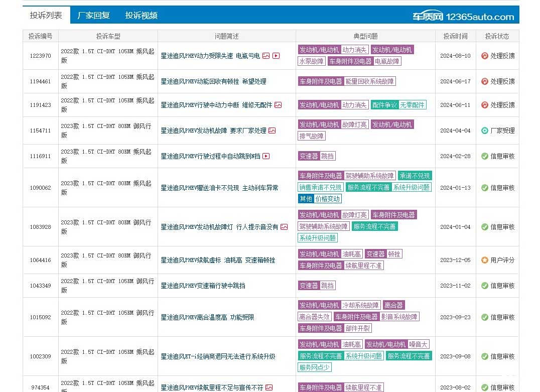Open complaint 星途追风PHEV动能回收有顿挫 希望处理

213,81
